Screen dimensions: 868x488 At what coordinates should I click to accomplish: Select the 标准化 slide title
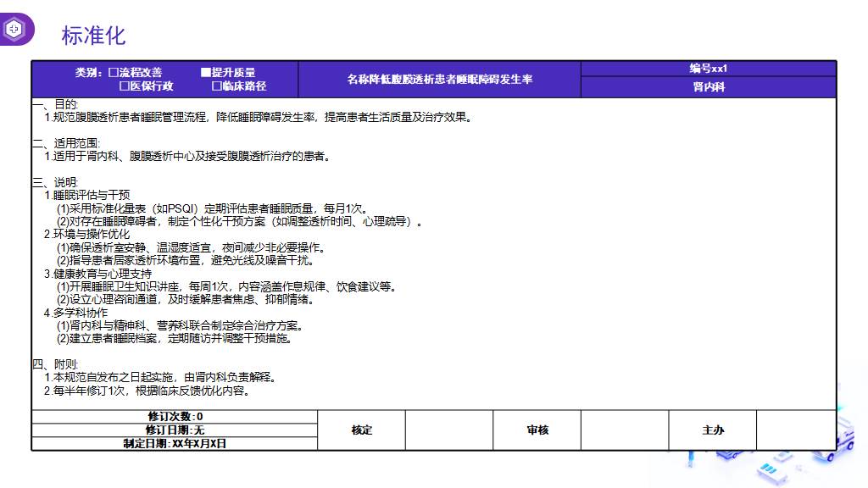pos(93,35)
